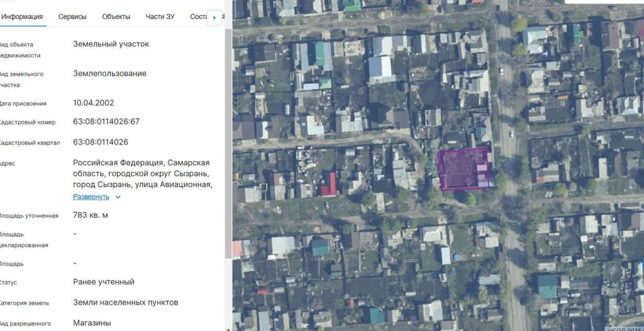The width and height of the screenshot is (644, 331).
Task: Select the Объекты tab
Action: click(116, 17)
